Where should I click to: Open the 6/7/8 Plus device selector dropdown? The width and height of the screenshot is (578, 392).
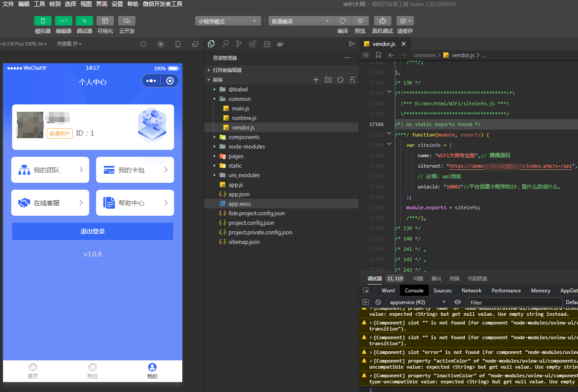[x=24, y=44]
